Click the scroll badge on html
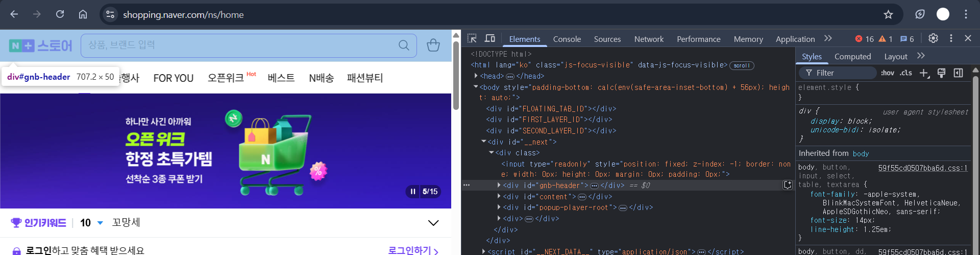 pos(742,65)
